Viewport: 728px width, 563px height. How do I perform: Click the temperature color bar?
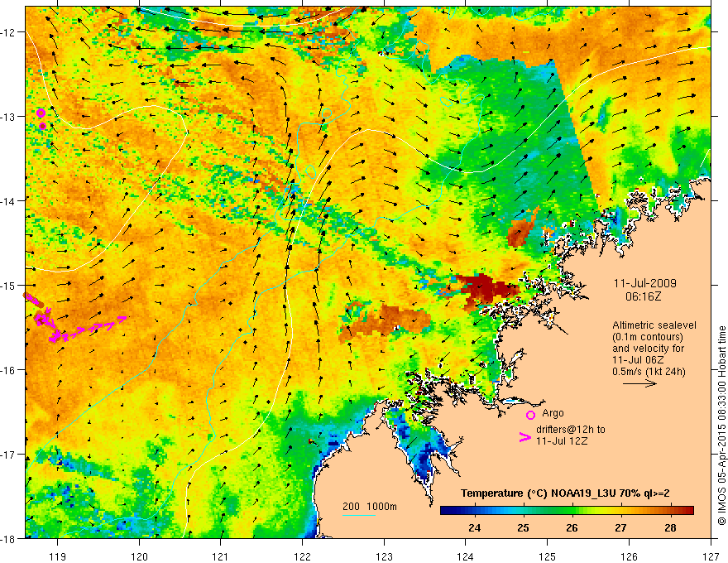click(x=567, y=511)
